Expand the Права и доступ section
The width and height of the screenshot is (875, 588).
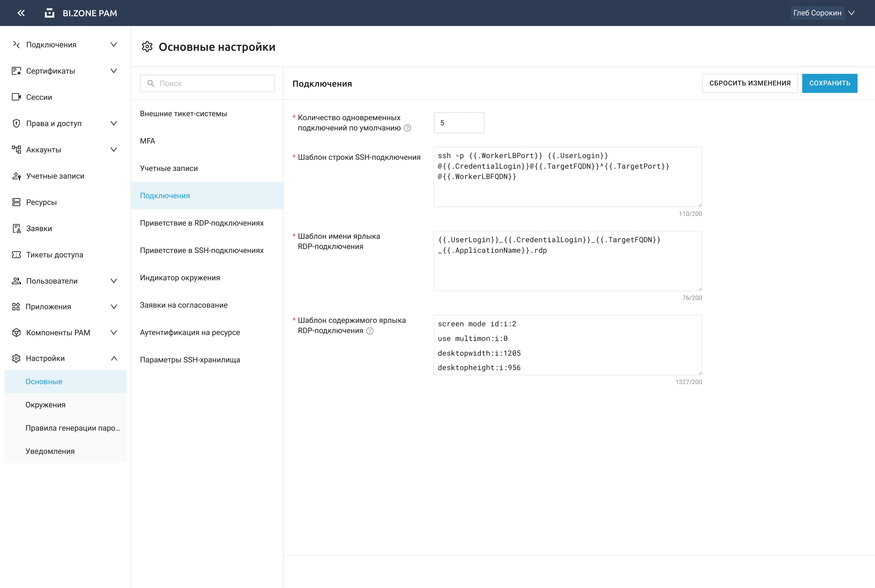point(114,123)
